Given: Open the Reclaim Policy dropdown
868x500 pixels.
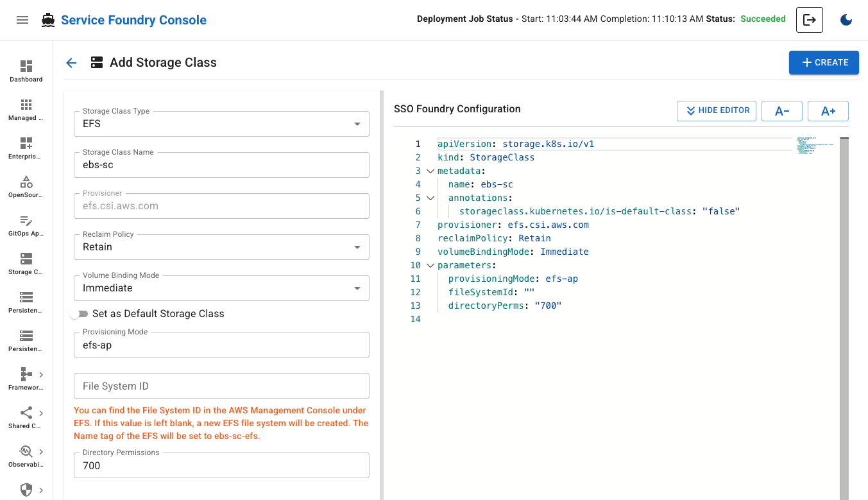Looking at the screenshot, I should [x=221, y=247].
